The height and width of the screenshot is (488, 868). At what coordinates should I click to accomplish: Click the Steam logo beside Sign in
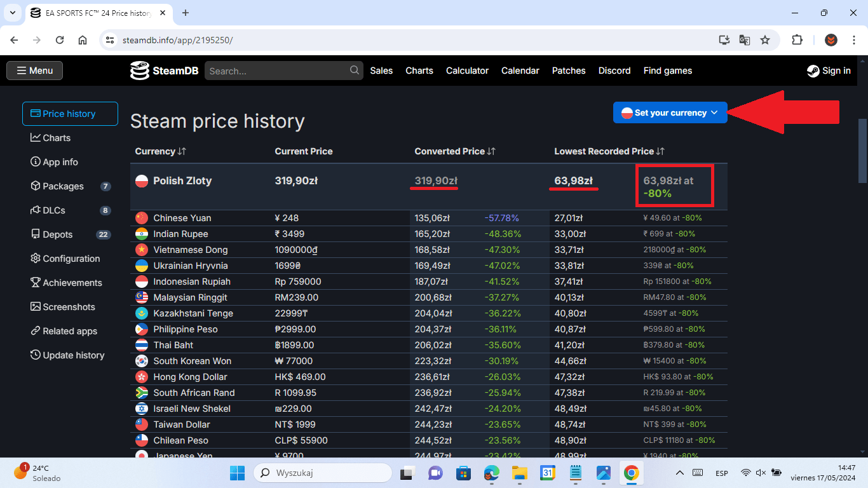pos(813,71)
